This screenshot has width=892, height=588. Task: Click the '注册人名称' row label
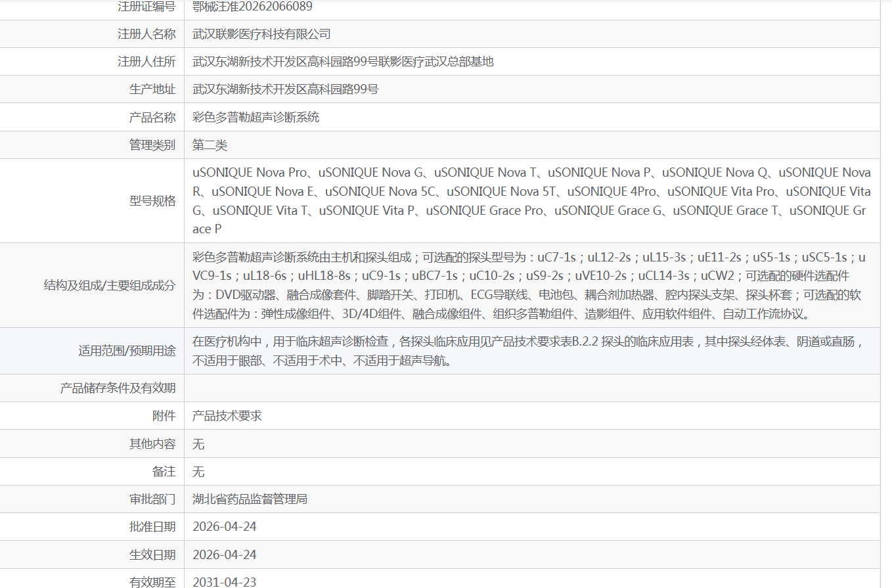pyautogui.click(x=146, y=34)
